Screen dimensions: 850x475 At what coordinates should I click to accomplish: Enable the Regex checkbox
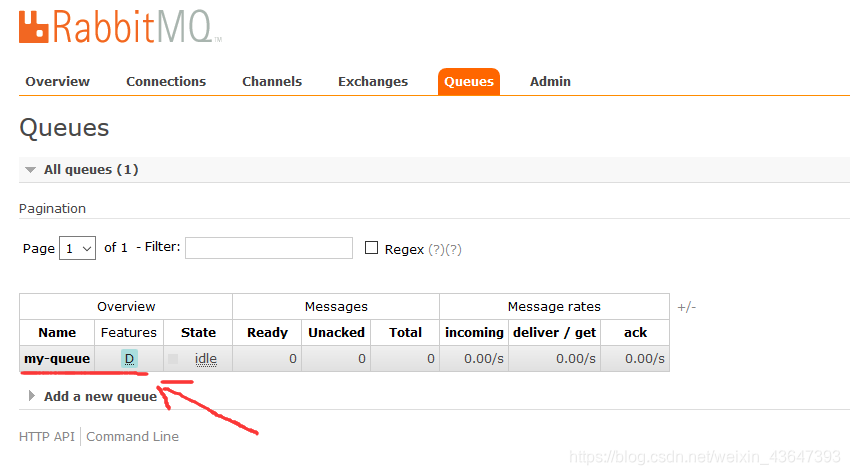pos(371,248)
